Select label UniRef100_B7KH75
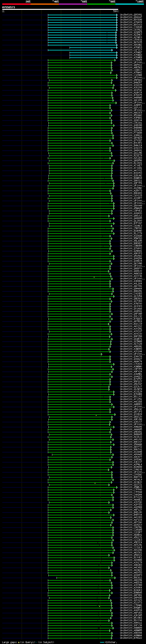The width and height of the screenshot is (146, 644). [131, 95]
